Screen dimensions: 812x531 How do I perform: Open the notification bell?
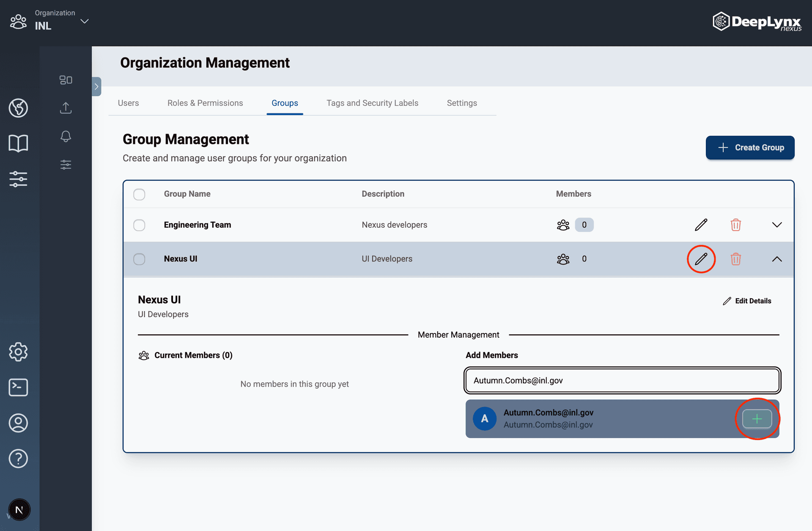point(66,136)
